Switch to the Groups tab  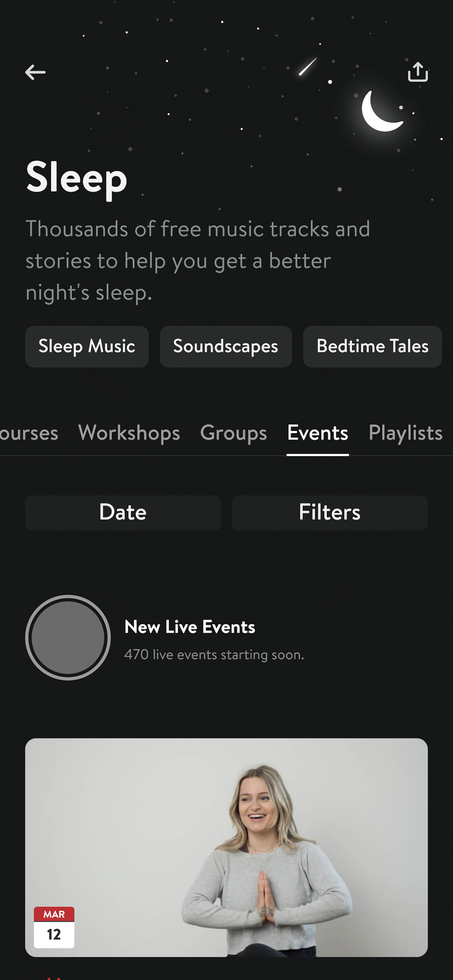pyautogui.click(x=233, y=433)
